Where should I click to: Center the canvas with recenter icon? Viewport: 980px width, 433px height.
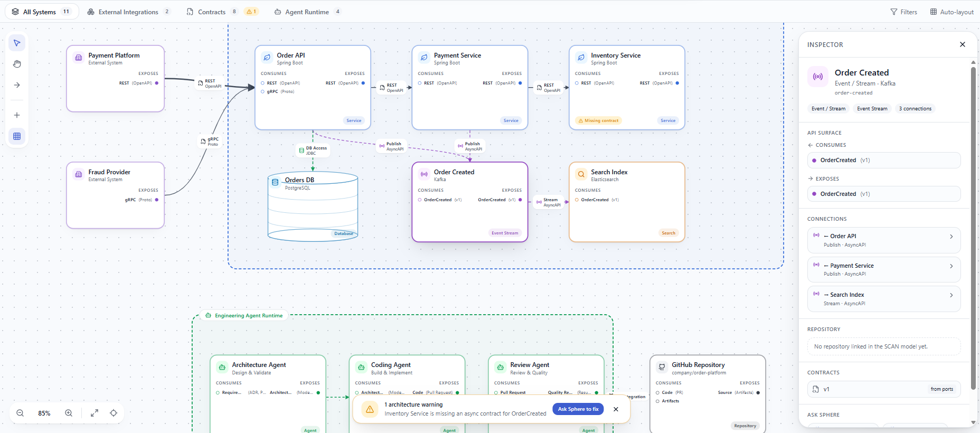114,413
